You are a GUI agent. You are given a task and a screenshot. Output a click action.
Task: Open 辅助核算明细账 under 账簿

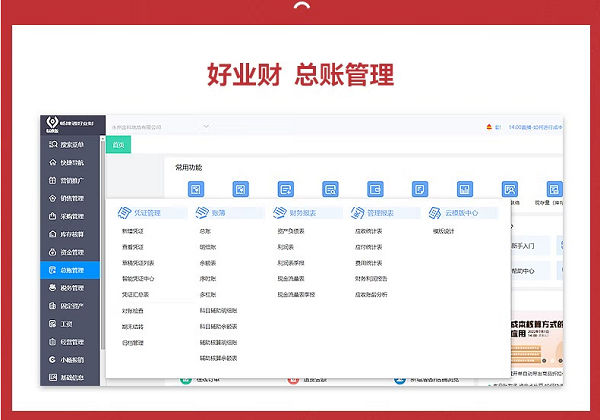(x=218, y=343)
